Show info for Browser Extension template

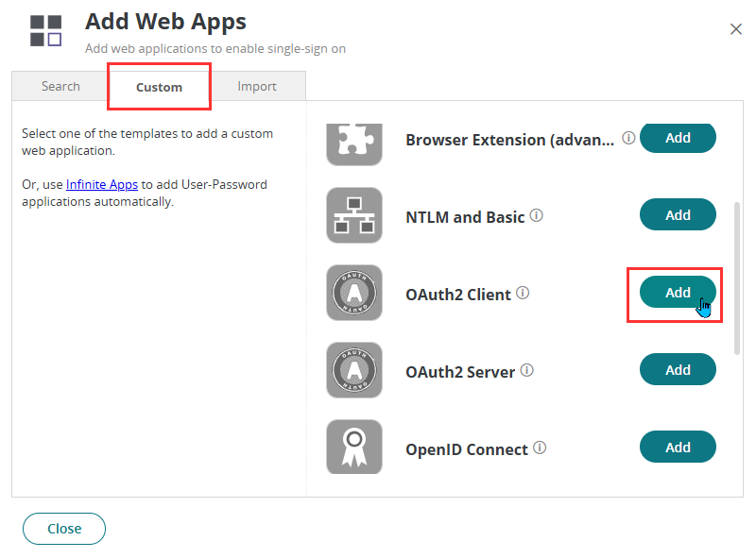[628, 138]
